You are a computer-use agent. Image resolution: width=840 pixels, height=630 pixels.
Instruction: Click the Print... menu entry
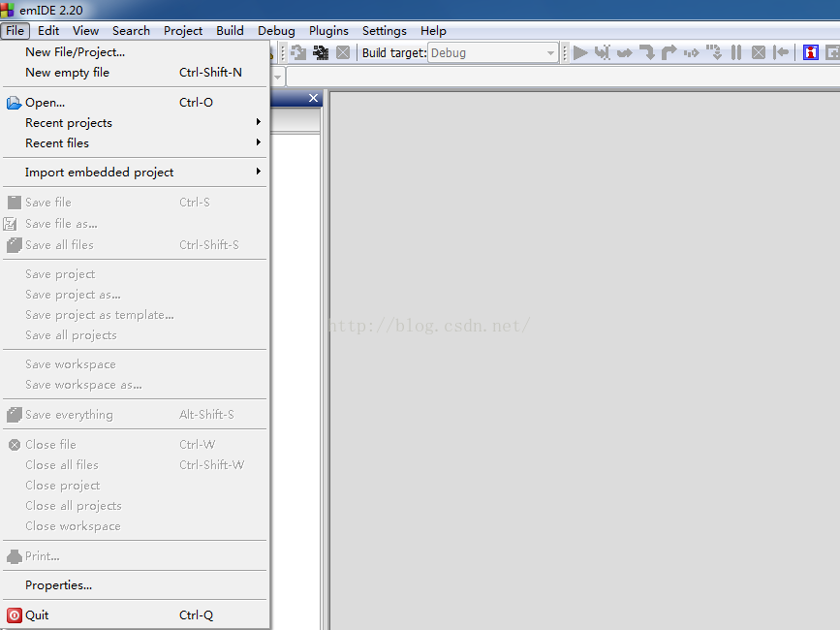coord(135,556)
